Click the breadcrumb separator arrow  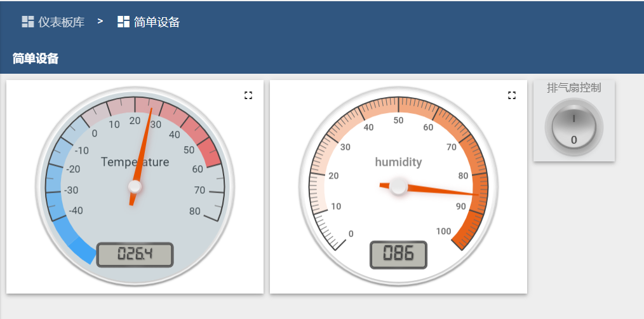tap(100, 22)
